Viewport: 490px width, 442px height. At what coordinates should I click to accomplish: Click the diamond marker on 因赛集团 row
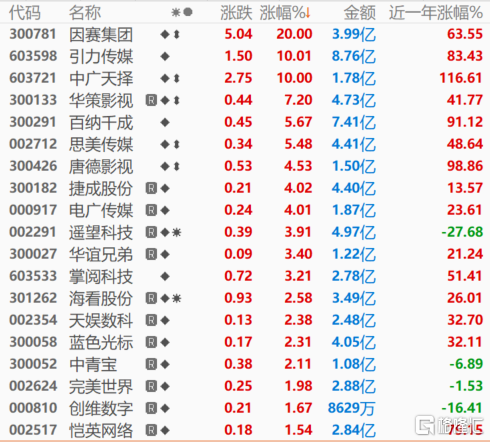(165, 34)
